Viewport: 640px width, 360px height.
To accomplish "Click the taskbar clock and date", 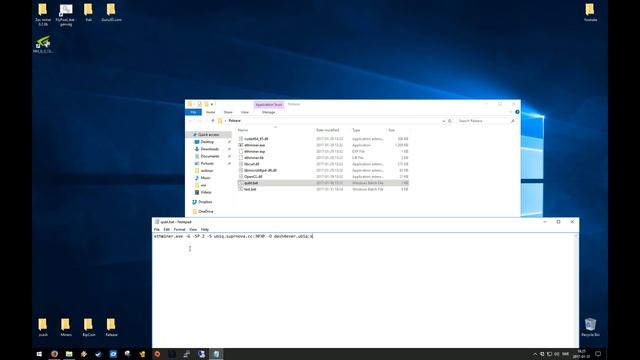I will [582, 354].
